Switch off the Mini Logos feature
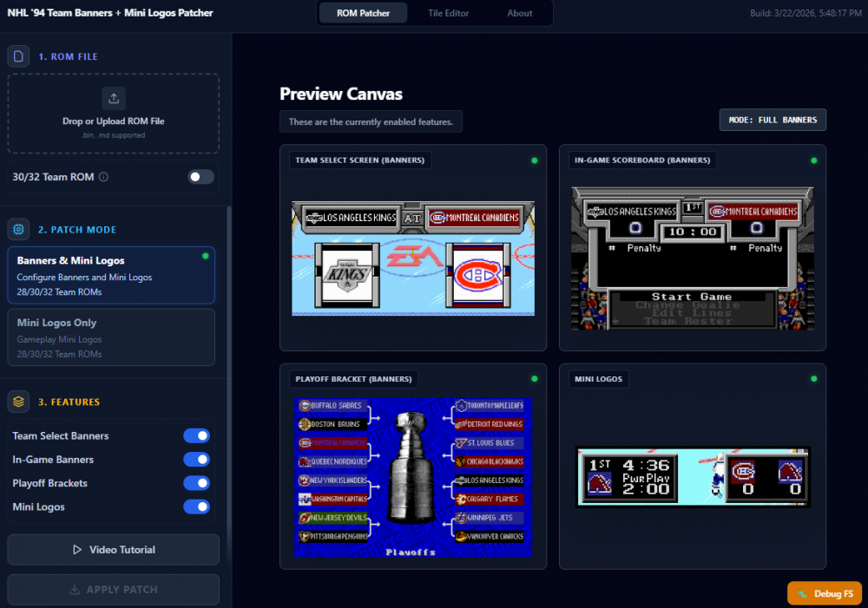 click(x=196, y=507)
